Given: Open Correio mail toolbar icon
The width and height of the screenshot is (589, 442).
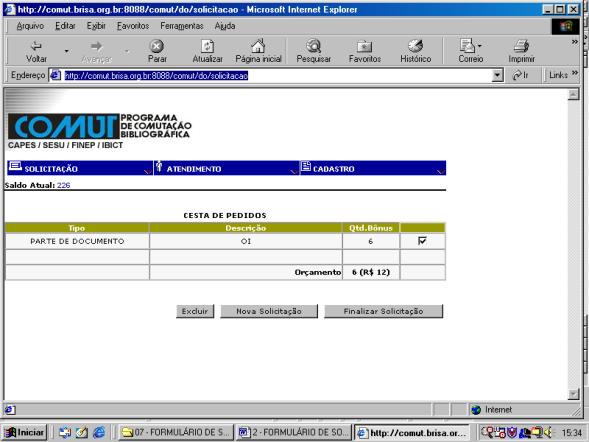Looking at the screenshot, I should point(467,46).
